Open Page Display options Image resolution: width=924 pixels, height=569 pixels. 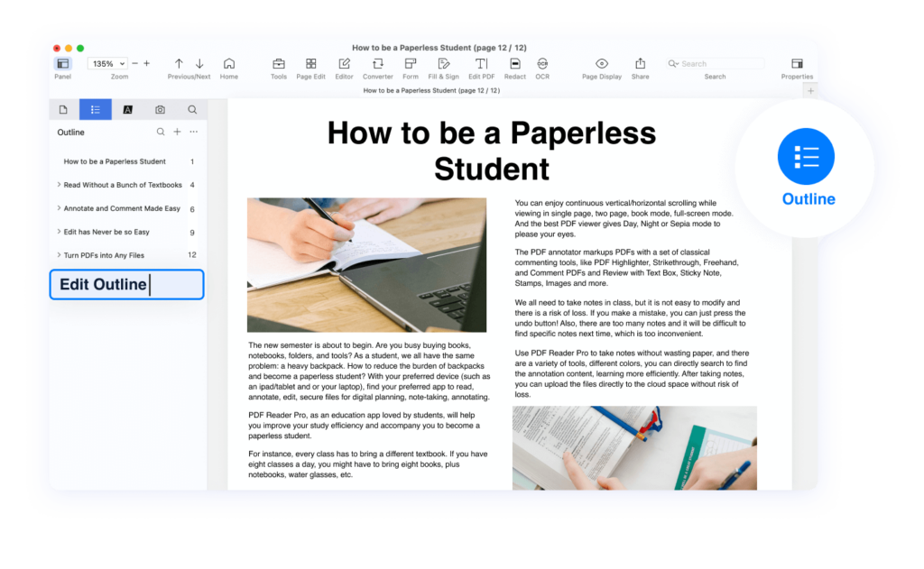click(x=602, y=64)
